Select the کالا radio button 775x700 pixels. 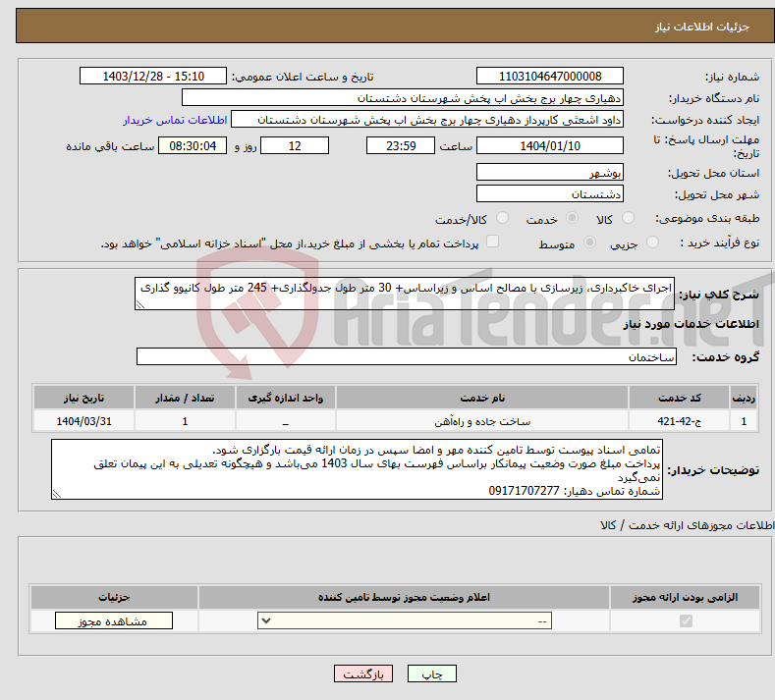pyautogui.click(x=629, y=218)
